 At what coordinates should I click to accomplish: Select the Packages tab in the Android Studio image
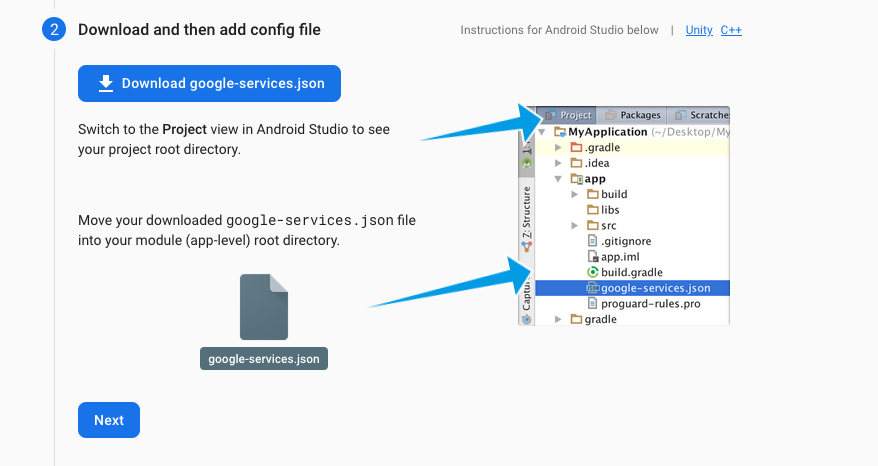pos(632,115)
